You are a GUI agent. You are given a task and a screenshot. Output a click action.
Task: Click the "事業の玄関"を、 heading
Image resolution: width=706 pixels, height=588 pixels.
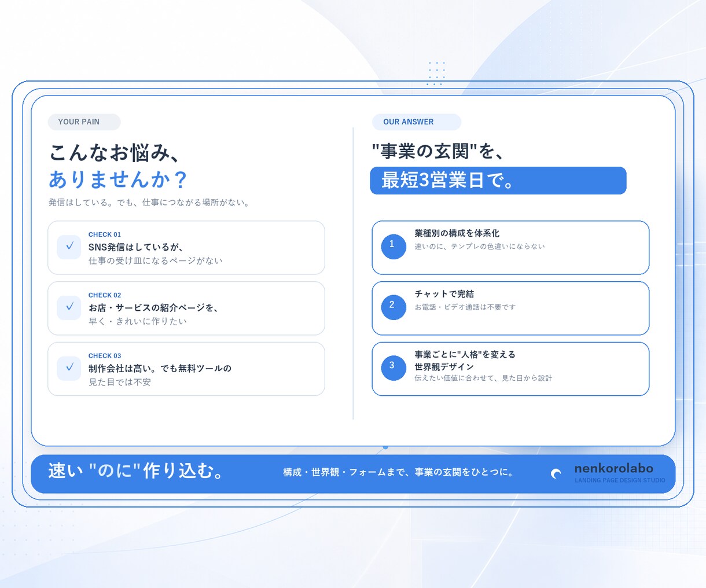pos(439,152)
